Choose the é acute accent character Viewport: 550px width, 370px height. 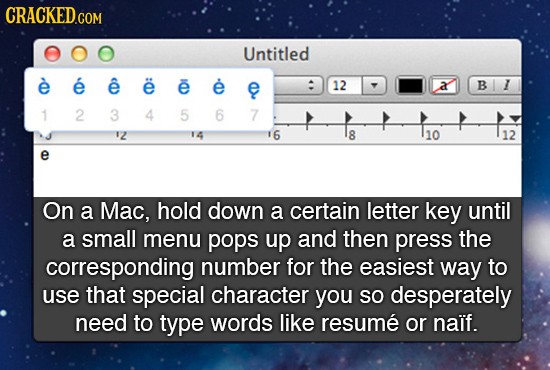[79, 86]
